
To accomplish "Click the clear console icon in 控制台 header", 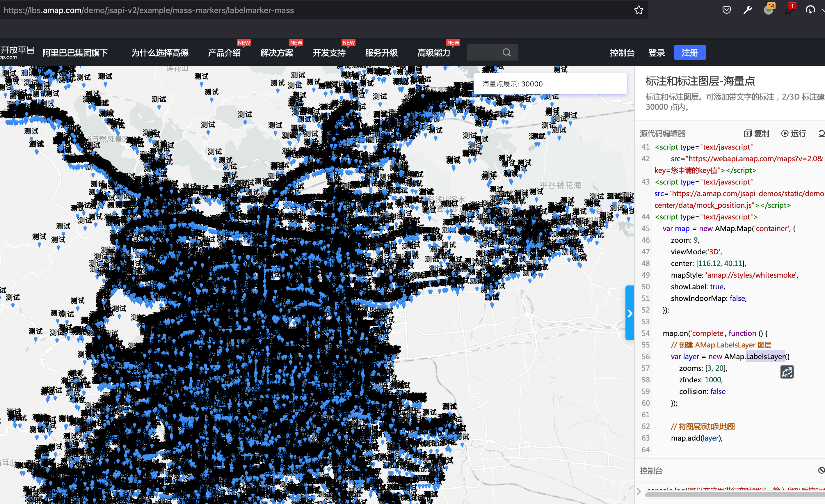I will (821, 471).
